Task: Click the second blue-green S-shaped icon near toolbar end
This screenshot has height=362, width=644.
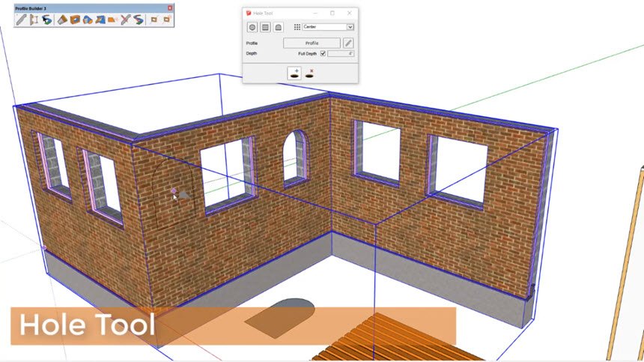Action: point(139,19)
